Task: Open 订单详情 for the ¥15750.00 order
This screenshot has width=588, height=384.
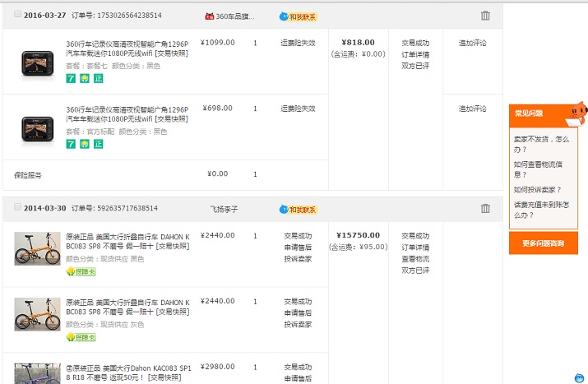Action: tap(415, 248)
